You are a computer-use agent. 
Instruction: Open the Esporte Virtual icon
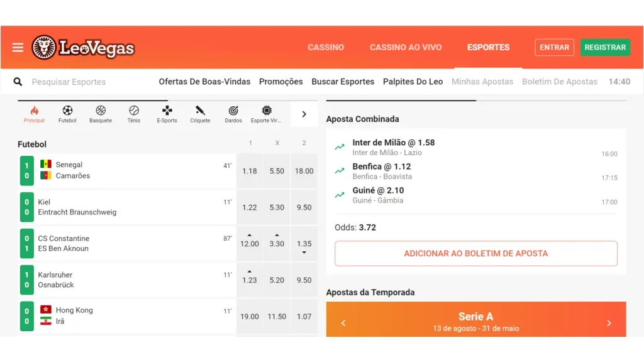pos(265,113)
